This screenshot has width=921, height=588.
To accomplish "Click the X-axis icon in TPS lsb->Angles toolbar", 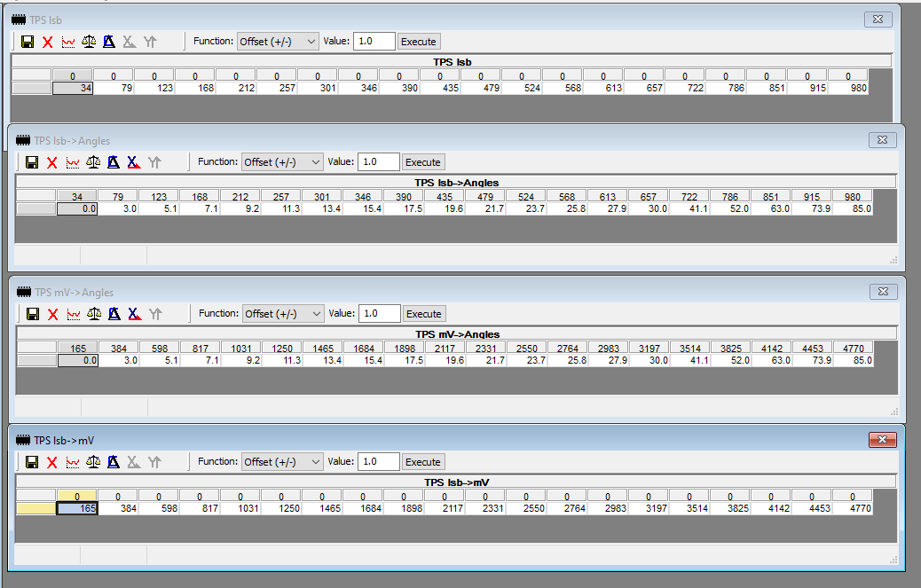I will tap(134, 162).
